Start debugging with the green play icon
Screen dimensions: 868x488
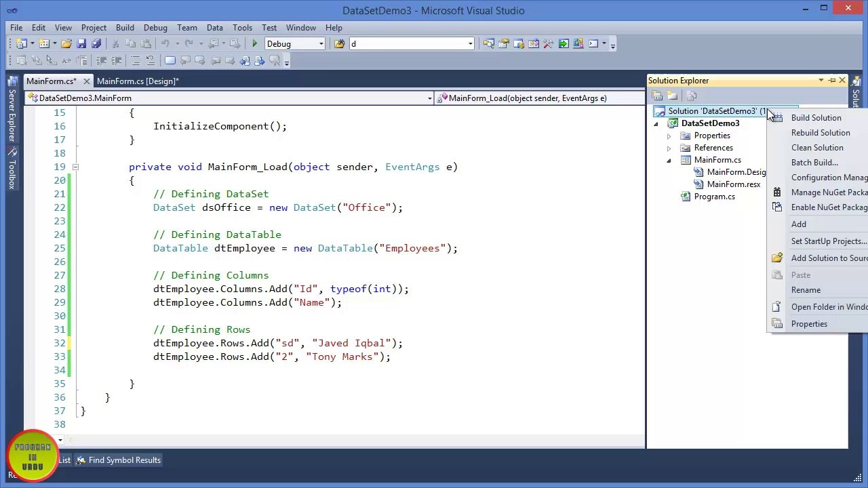click(255, 44)
